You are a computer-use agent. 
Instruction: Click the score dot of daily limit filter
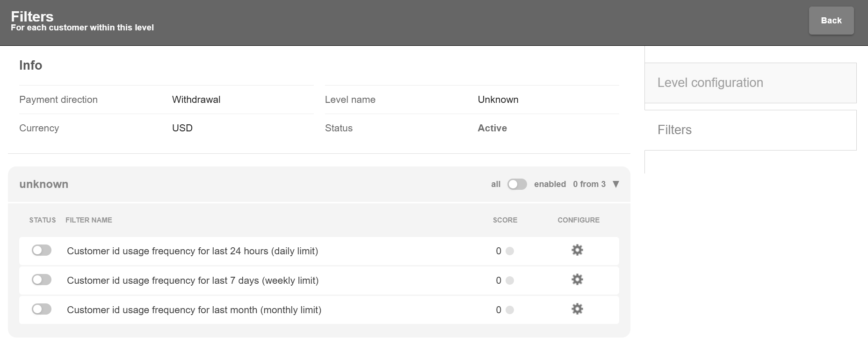coord(510,251)
